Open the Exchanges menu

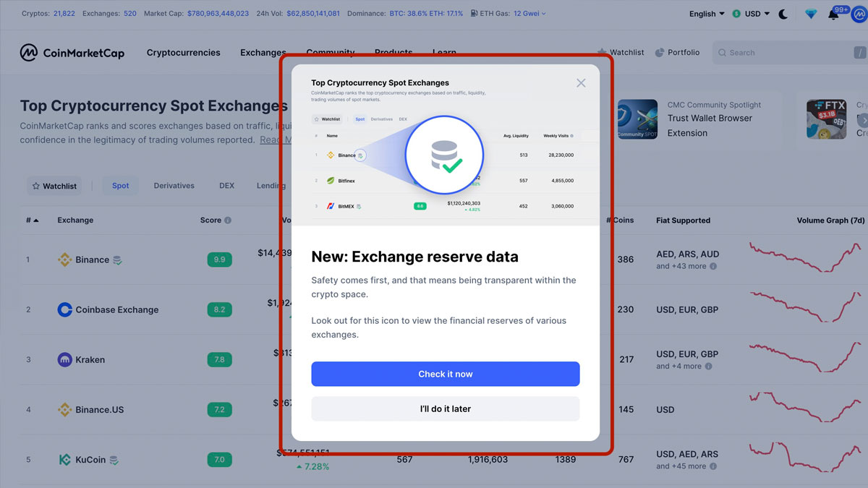[x=263, y=52]
